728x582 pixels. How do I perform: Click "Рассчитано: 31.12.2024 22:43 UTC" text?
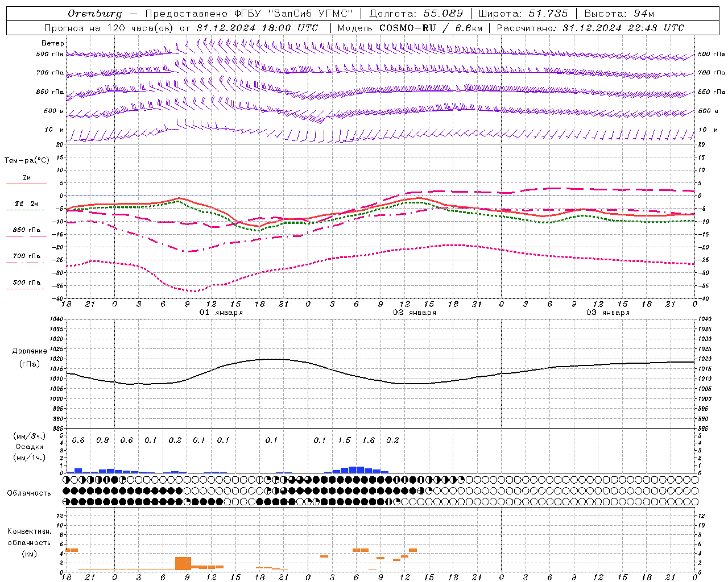point(590,28)
